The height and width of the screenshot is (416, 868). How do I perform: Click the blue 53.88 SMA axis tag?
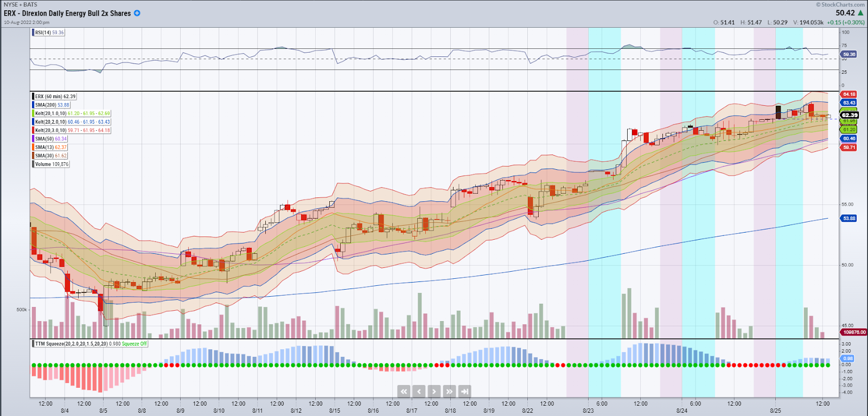coord(849,219)
